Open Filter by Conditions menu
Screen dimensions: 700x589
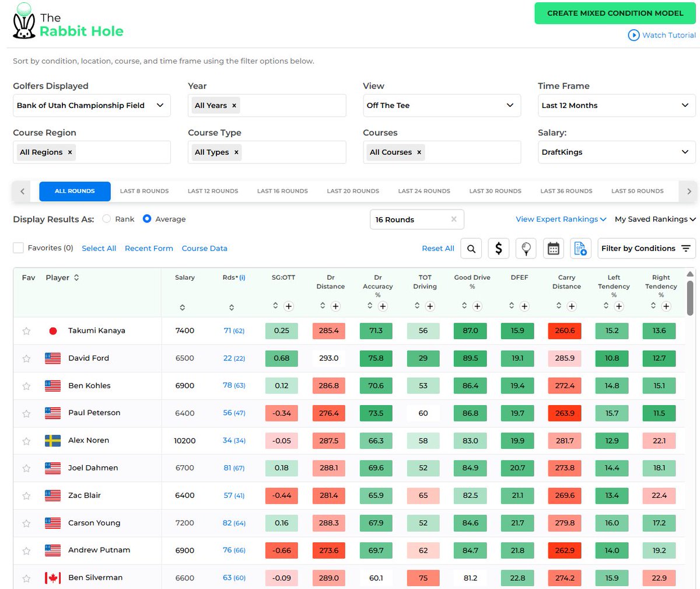coord(646,249)
